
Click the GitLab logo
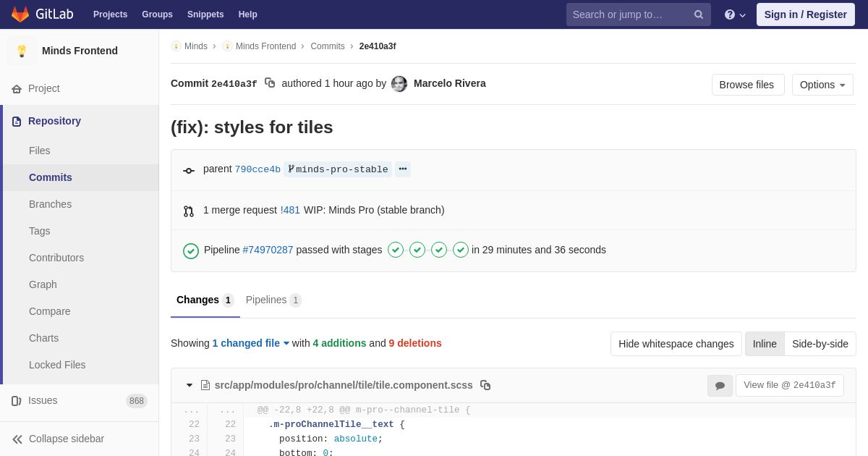click(x=41, y=14)
